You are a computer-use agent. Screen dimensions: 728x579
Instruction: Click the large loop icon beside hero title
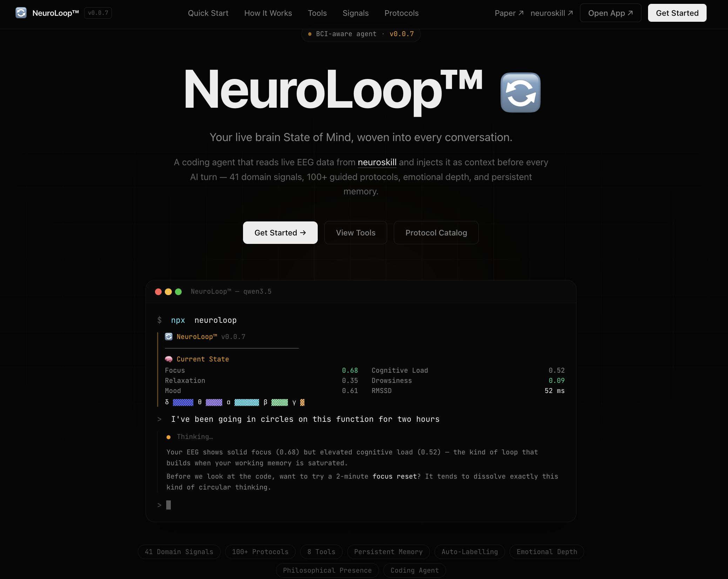click(x=520, y=93)
